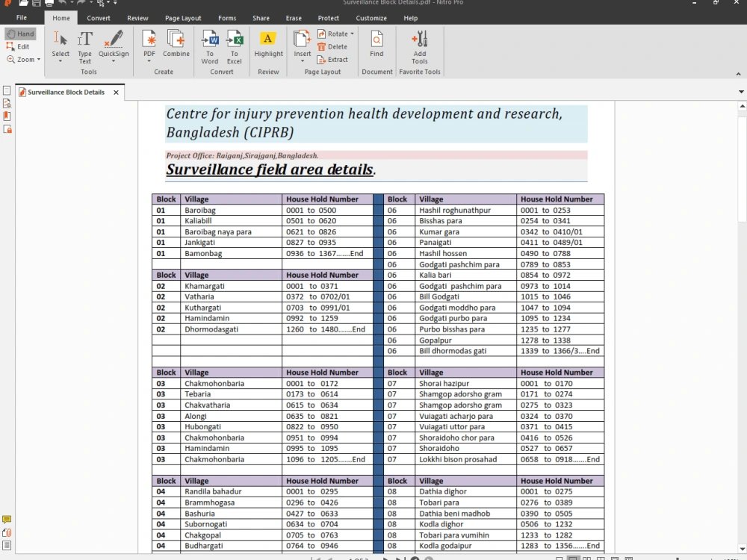Switch to the Review ribbon tab
This screenshot has height=560, width=747.
137,18
